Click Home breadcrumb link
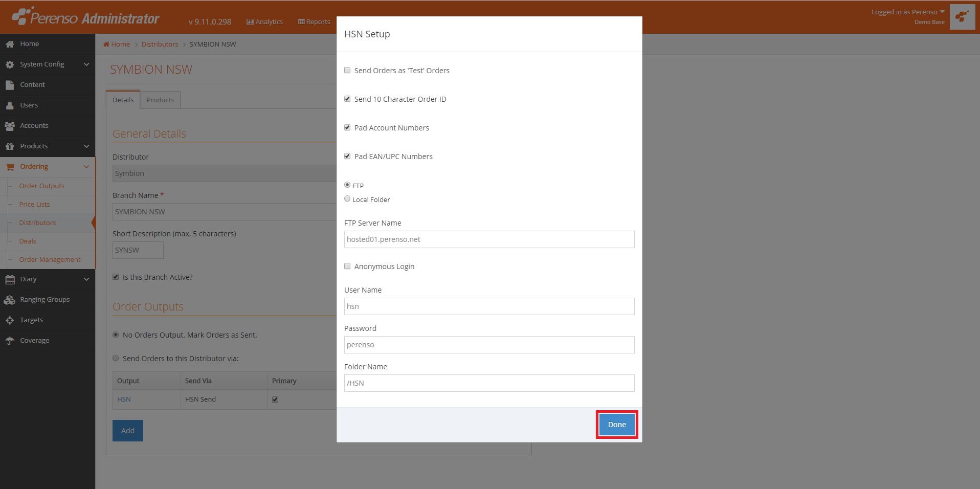The width and height of the screenshot is (980, 489). click(121, 45)
